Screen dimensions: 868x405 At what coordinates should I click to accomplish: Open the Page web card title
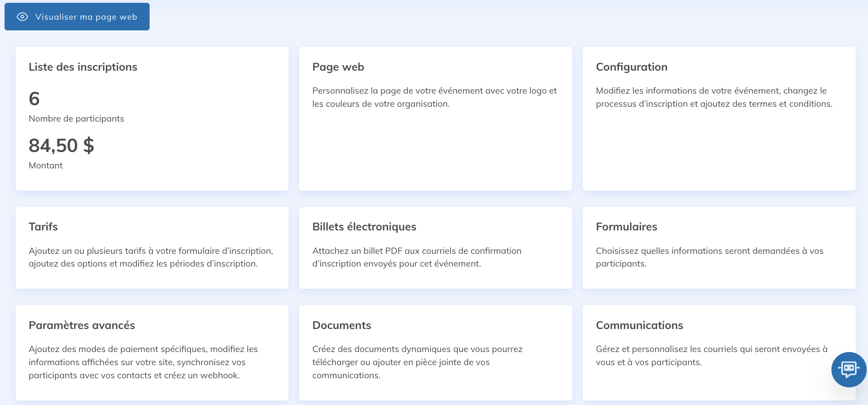tap(338, 67)
